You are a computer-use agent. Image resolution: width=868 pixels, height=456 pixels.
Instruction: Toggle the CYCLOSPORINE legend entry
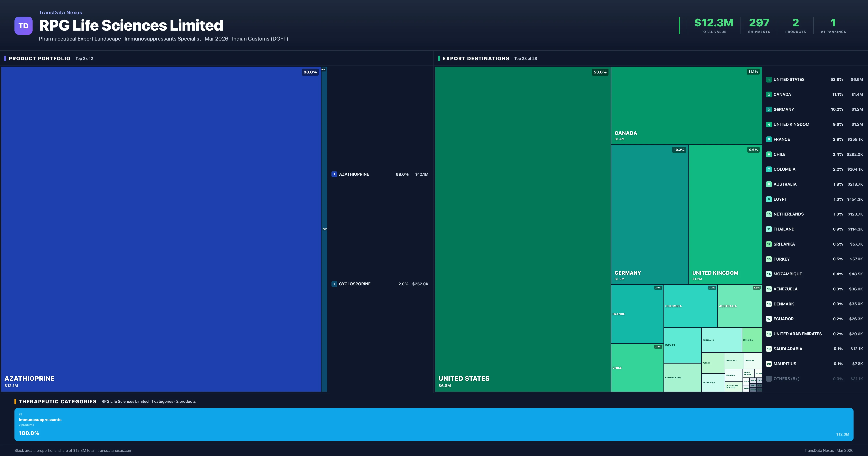354,284
